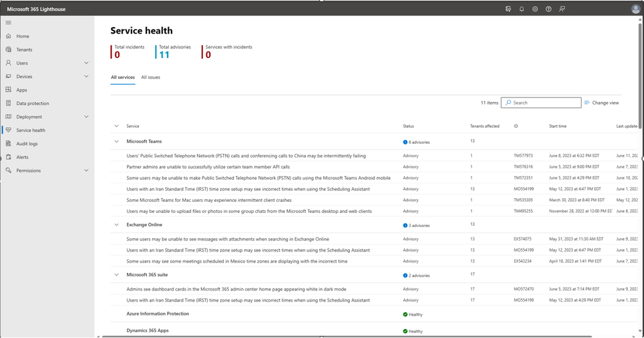644x338 pixels.
Task: Click the Tenants sidebar icon
Action: pyautogui.click(x=8, y=49)
